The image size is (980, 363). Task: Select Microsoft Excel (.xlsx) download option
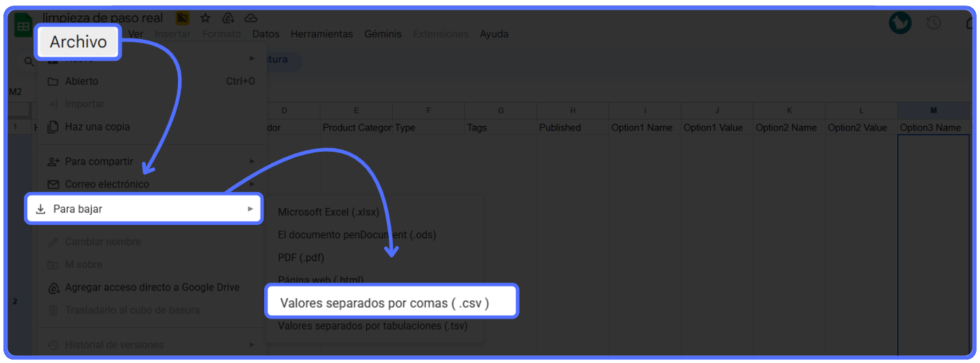tap(328, 212)
